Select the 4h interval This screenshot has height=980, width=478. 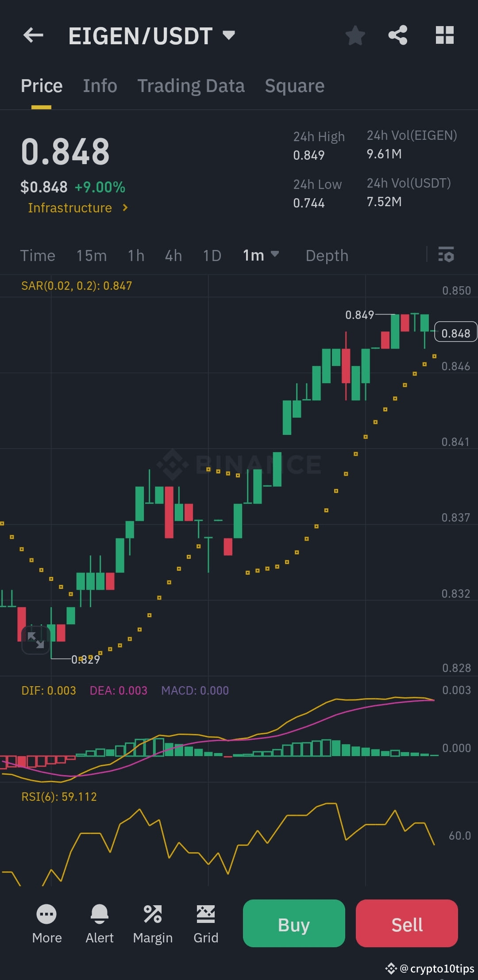point(173,255)
